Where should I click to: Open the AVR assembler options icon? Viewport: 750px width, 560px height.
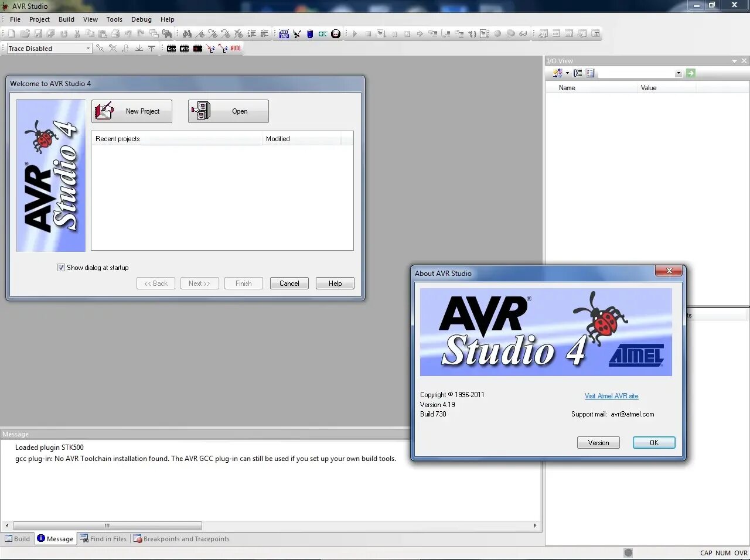point(284,34)
